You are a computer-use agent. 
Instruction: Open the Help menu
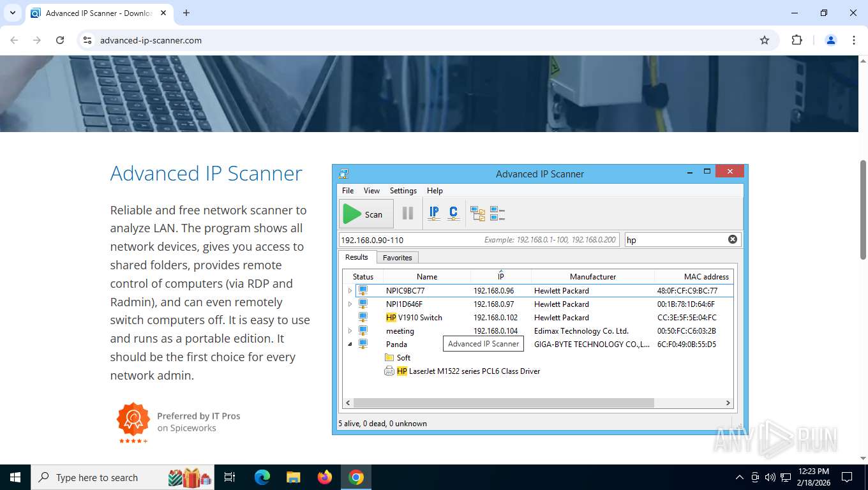click(435, 191)
